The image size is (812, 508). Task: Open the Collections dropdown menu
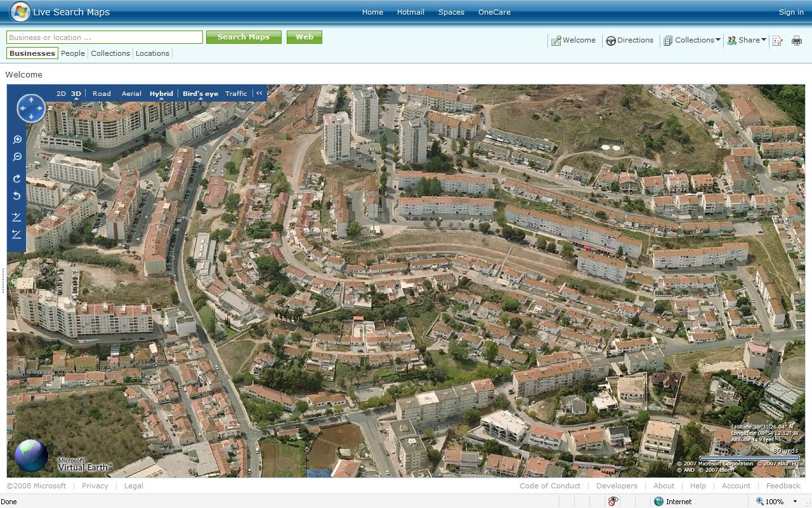click(x=692, y=40)
